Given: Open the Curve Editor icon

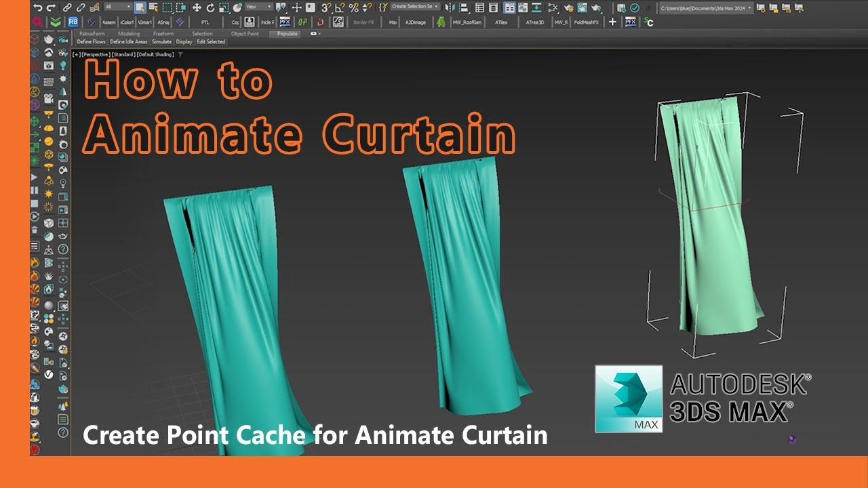Looking at the screenshot, I should (523, 7).
